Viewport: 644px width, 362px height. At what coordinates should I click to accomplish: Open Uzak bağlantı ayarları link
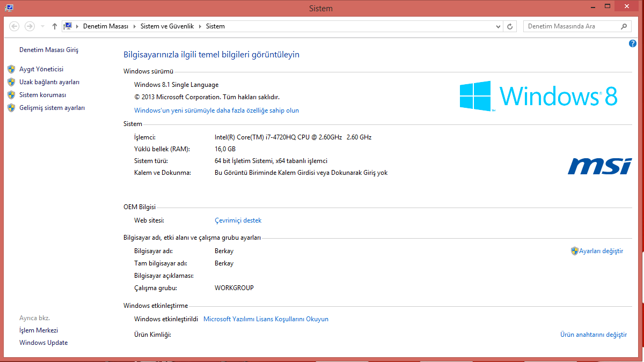49,82
